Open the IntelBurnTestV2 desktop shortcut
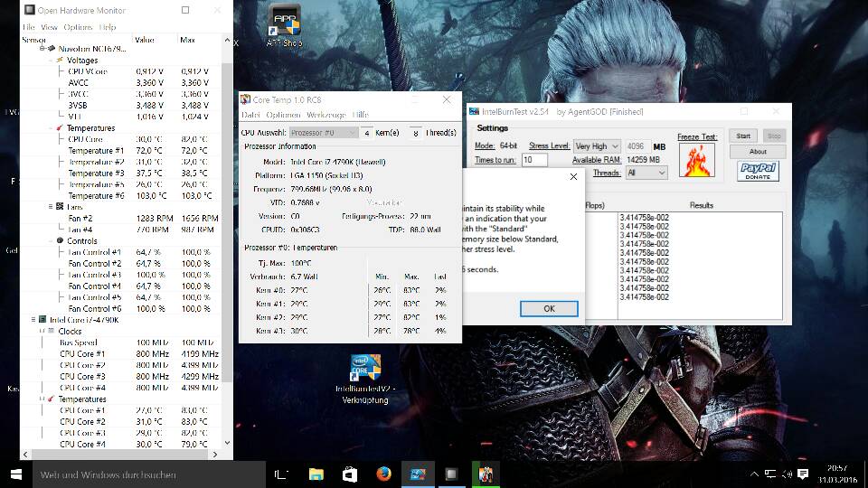868x488 pixels. [365, 379]
